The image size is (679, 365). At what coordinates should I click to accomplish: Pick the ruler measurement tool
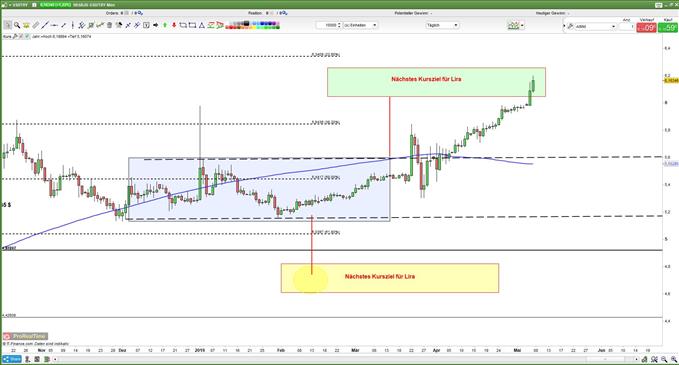click(x=36, y=25)
